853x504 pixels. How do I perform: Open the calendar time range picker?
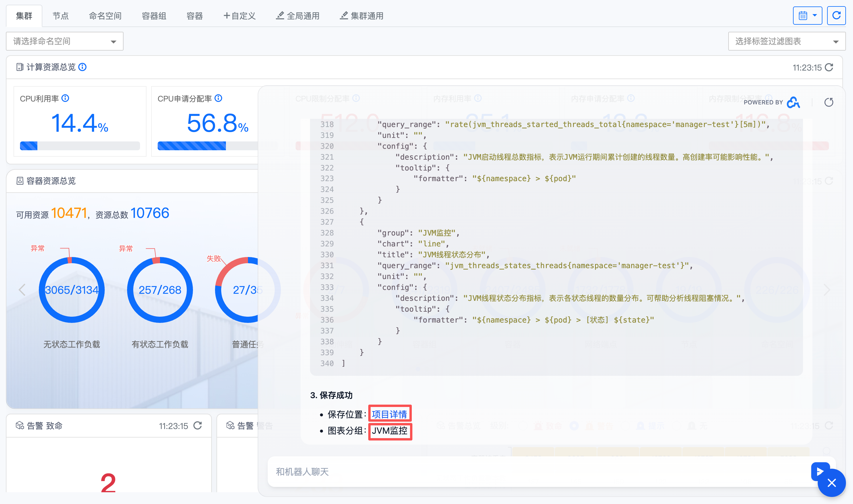(x=807, y=16)
